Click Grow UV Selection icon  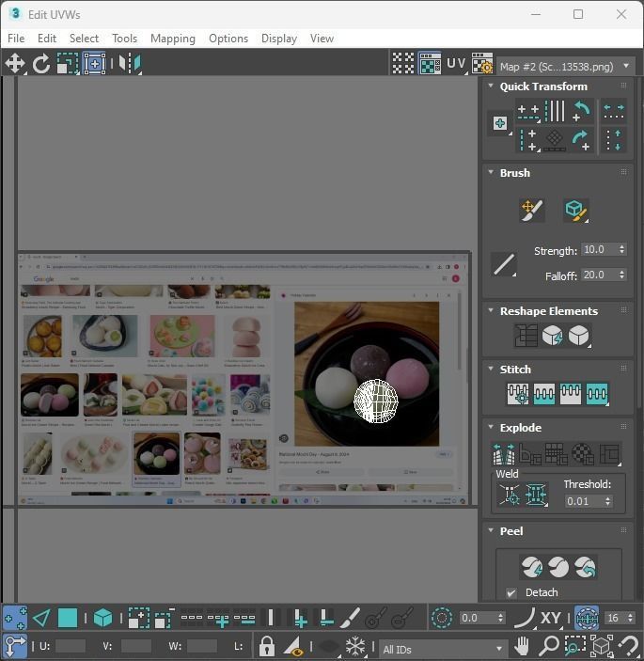tap(138, 619)
